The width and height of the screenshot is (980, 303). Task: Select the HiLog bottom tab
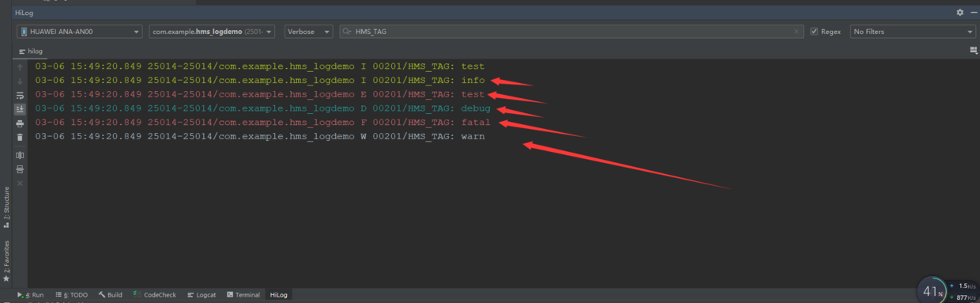click(279, 295)
